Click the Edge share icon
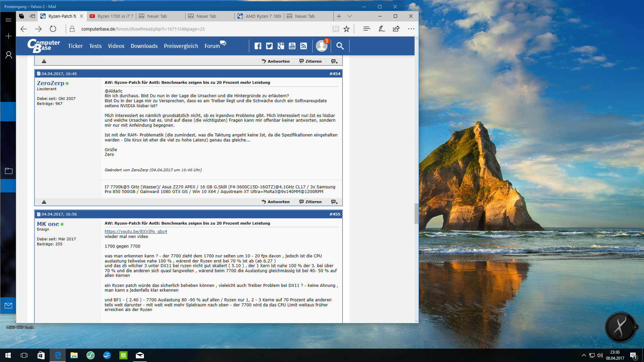Image resolution: width=644 pixels, height=362 pixels. [x=396, y=29]
